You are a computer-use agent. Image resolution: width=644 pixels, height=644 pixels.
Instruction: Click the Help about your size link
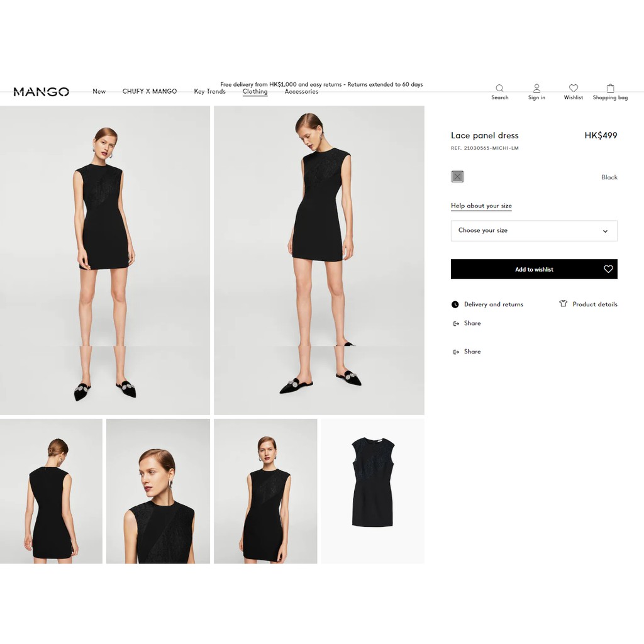(x=481, y=206)
